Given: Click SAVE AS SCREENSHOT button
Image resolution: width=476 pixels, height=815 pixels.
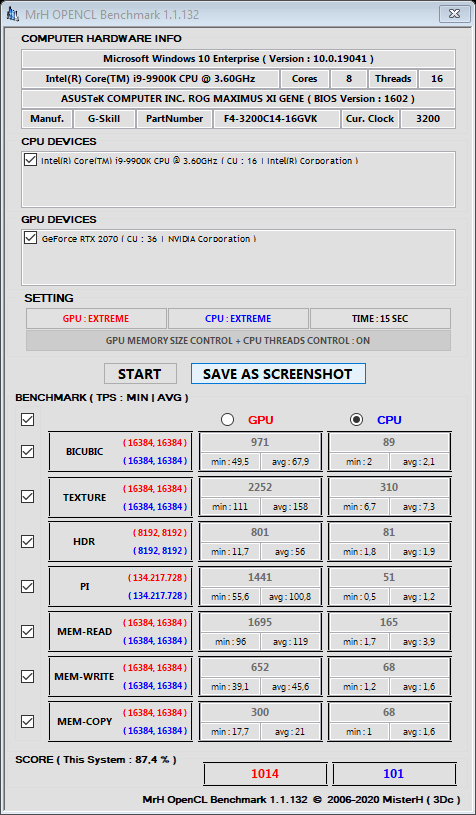Looking at the screenshot, I should click(278, 374).
